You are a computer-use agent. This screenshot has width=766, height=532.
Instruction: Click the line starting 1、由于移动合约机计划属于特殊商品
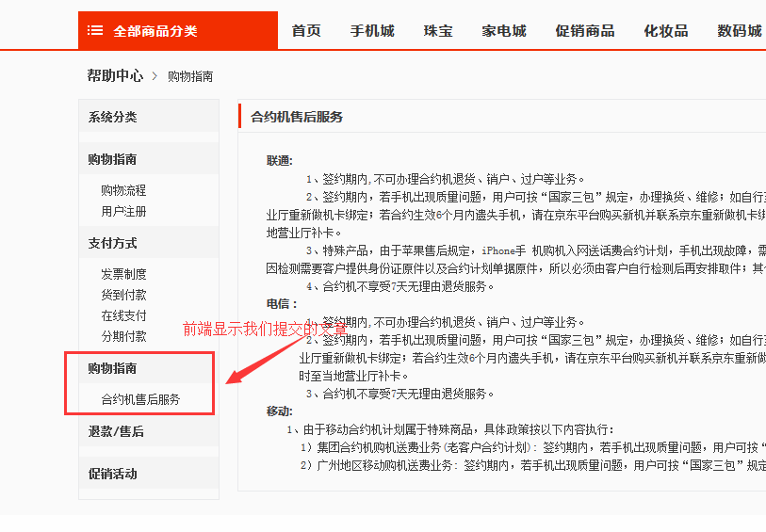click(x=450, y=429)
